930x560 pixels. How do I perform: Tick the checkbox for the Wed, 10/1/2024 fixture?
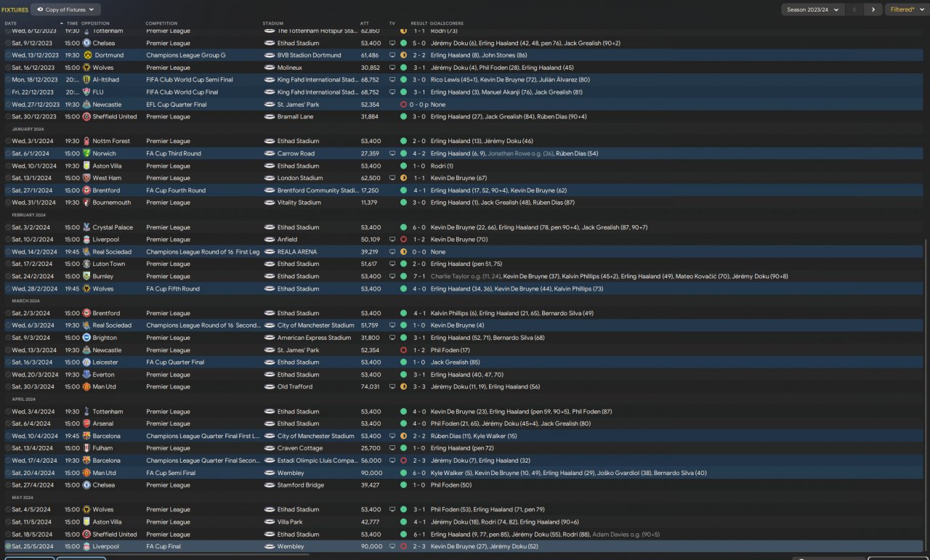click(8, 166)
